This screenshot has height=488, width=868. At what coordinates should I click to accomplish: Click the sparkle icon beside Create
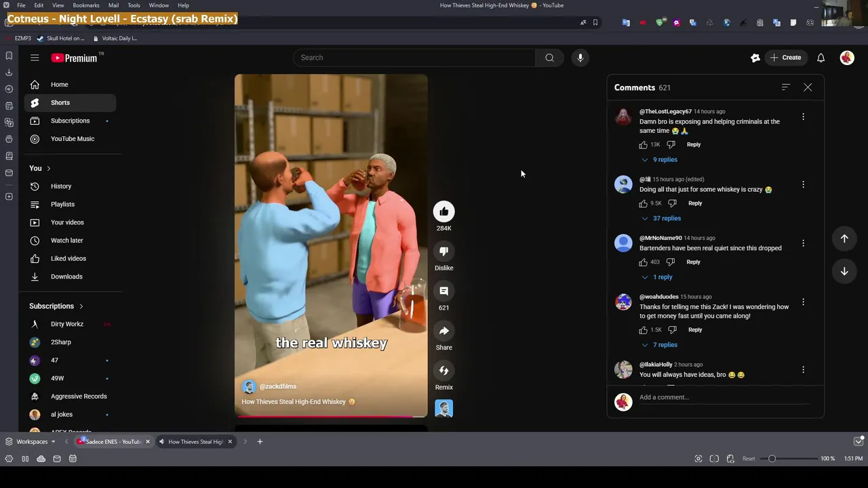point(755,58)
